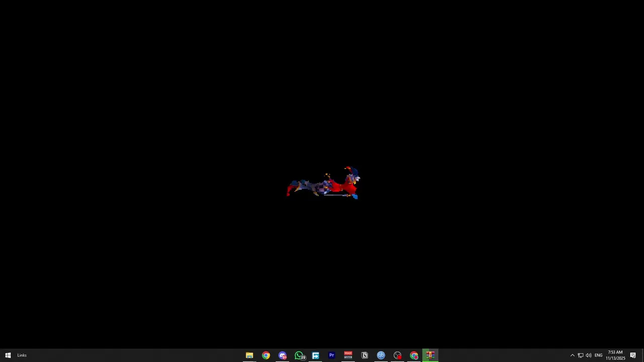The width and height of the screenshot is (644, 362).
Task: Open the Action Center notifications
Action: click(x=633, y=355)
